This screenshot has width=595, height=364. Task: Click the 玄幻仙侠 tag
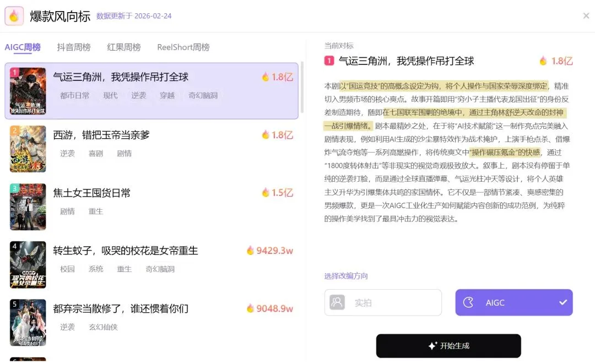pos(103,327)
